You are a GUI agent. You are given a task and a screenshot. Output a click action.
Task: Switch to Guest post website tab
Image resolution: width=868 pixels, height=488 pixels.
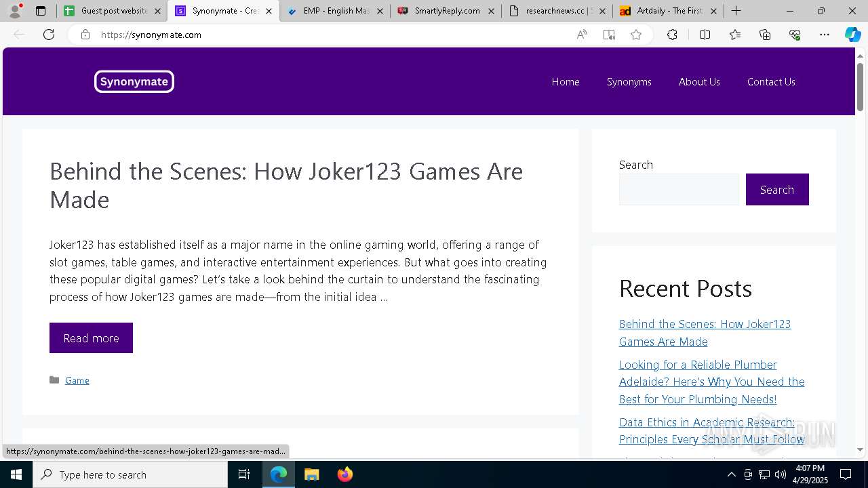pyautogui.click(x=112, y=11)
